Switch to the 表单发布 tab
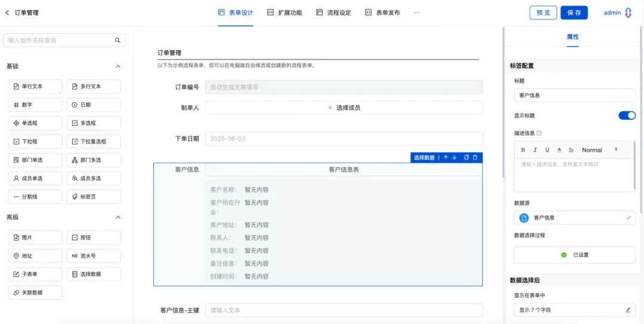This screenshot has height=324, width=644. point(383,13)
